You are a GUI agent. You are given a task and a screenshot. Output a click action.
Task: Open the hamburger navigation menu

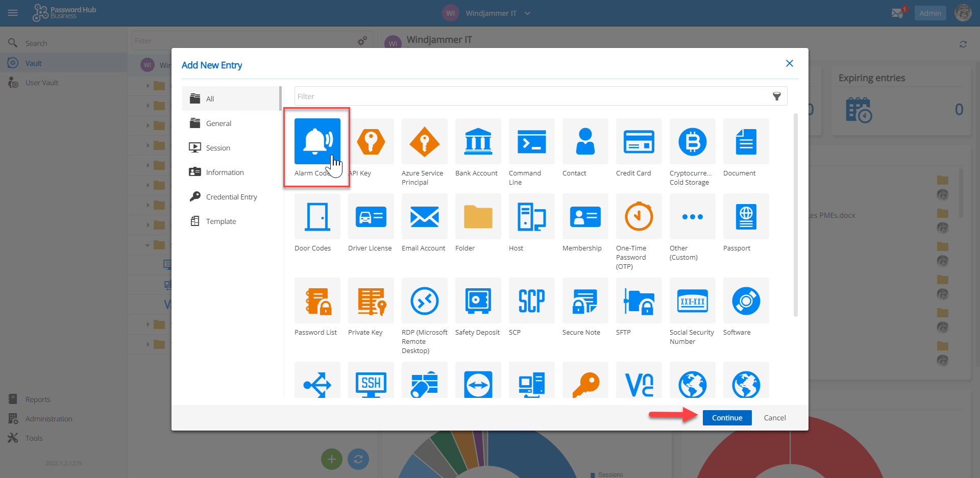[13, 13]
